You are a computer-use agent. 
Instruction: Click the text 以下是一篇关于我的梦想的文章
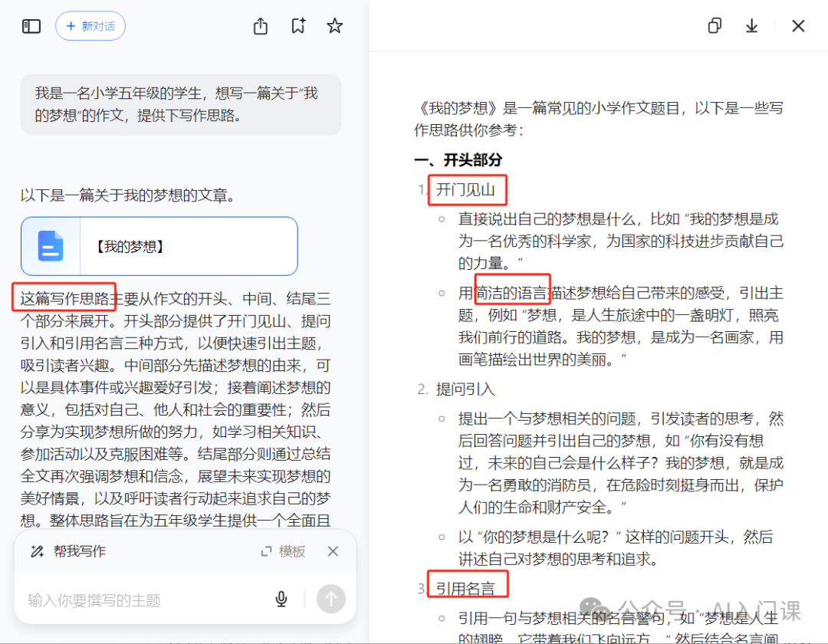128,195
